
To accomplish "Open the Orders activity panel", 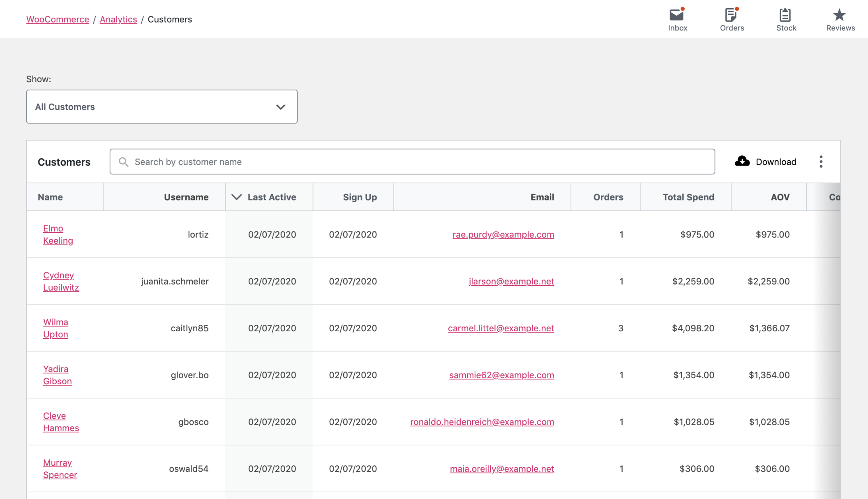I will pos(732,18).
